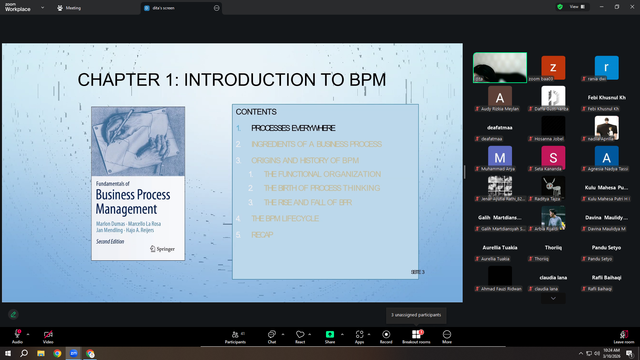Screen dimensions: 640x360
Task: Select dita's video thumbnail
Action: point(500,67)
